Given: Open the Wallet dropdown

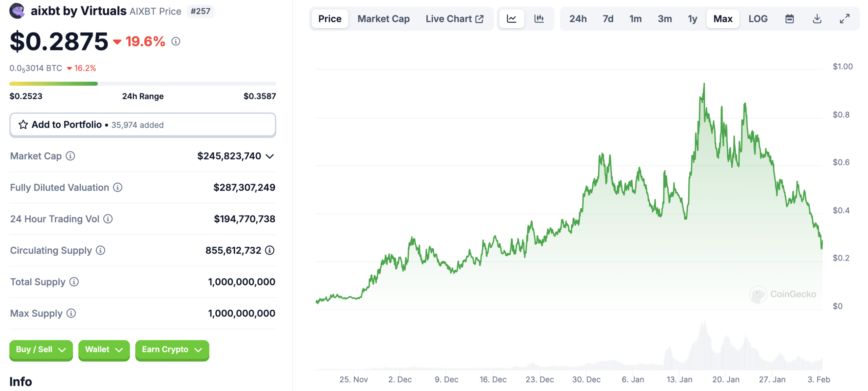Looking at the screenshot, I should (104, 350).
